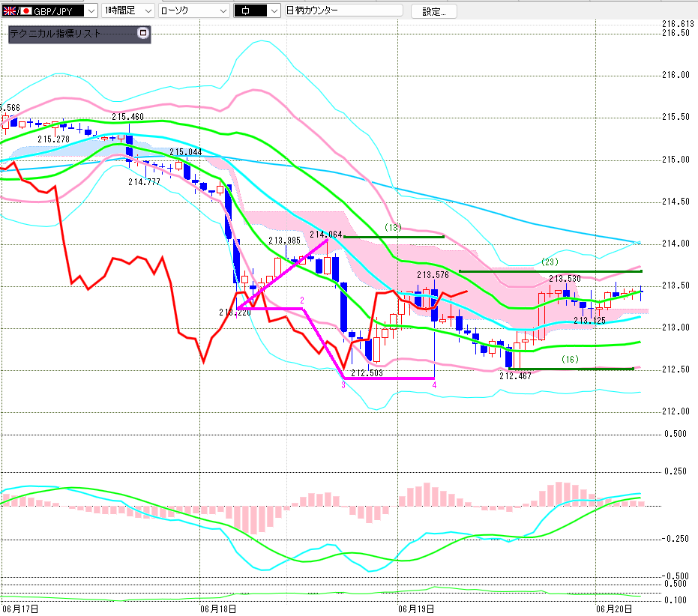This screenshot has width=698, height=616.
Task: Open the 中 size dropdown
Action: tap(257, 10)
